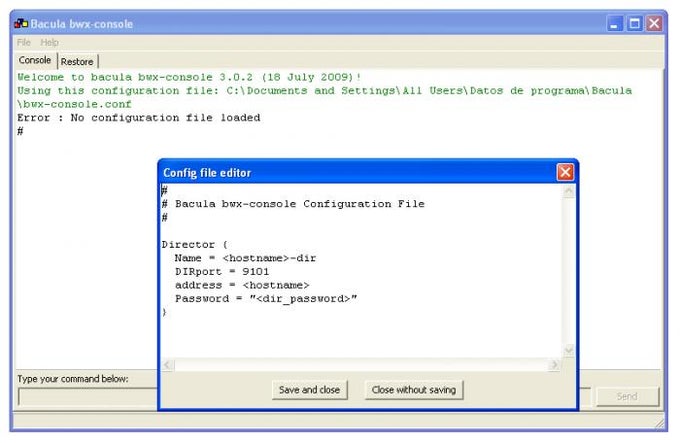Click the 'Name = <hostname>-dir' line
Screen dimensions: 680x443
[x=245, y=258]
